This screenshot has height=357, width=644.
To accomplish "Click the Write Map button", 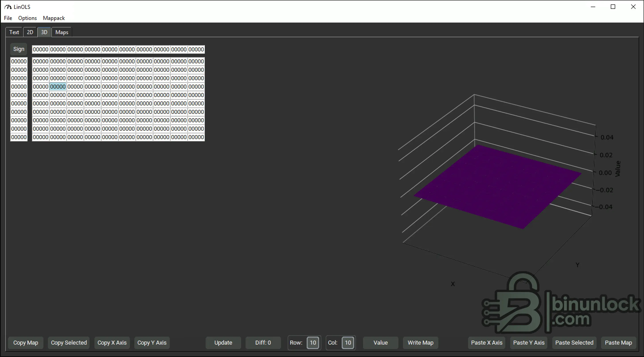I will [x=420, y=343].
